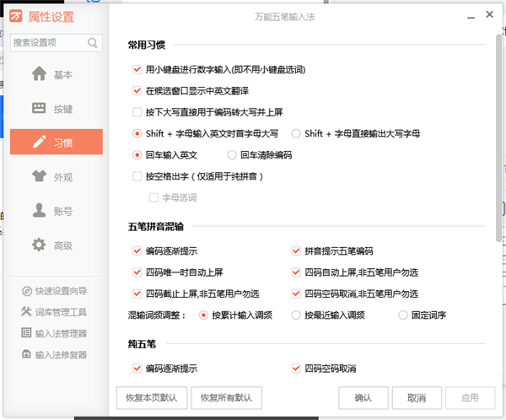Click the 恢复本页默认 button
This screenshot has height=420, width=506.
coord(152,398)
